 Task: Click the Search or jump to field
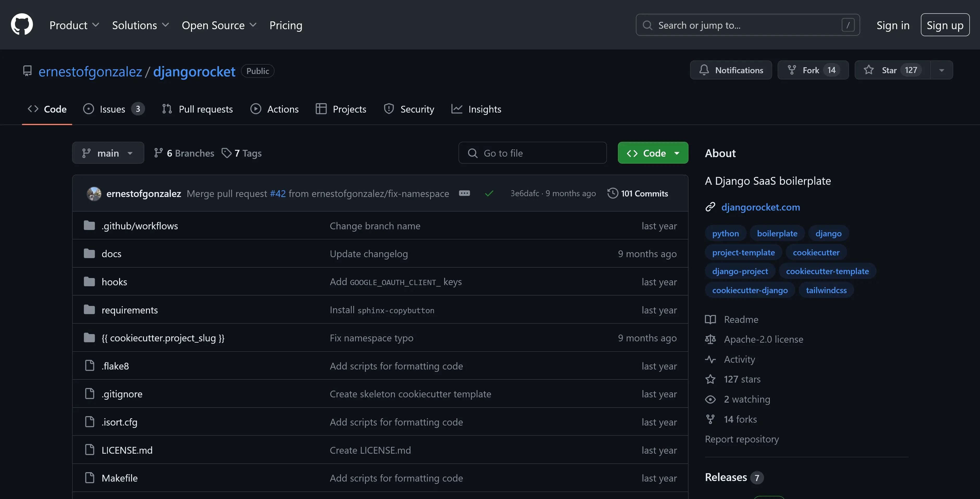coord(747,25)
